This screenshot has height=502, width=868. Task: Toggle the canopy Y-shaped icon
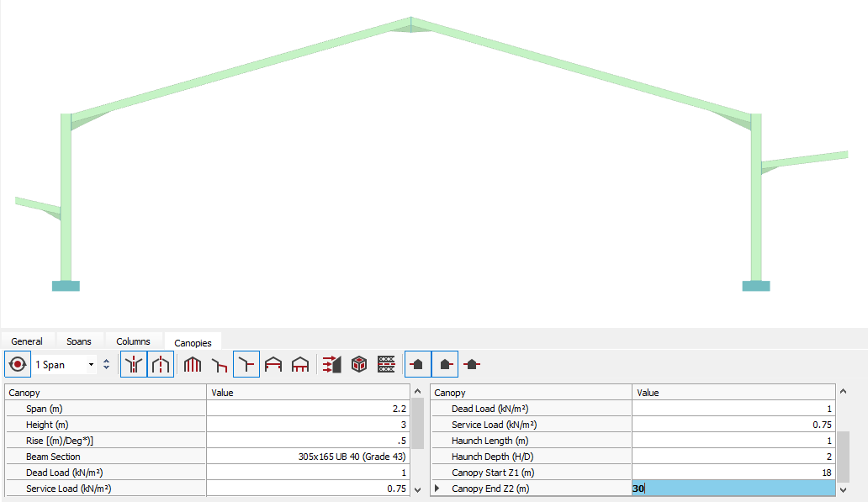click(246, 365)
